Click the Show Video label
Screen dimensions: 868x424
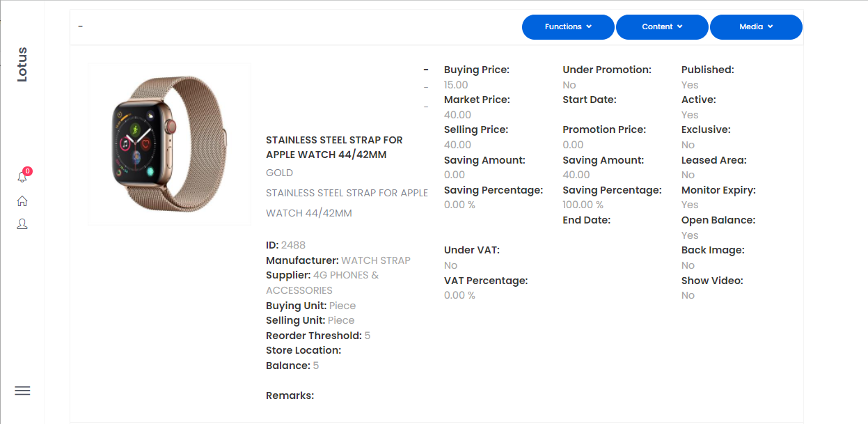[x=712, y=281]
